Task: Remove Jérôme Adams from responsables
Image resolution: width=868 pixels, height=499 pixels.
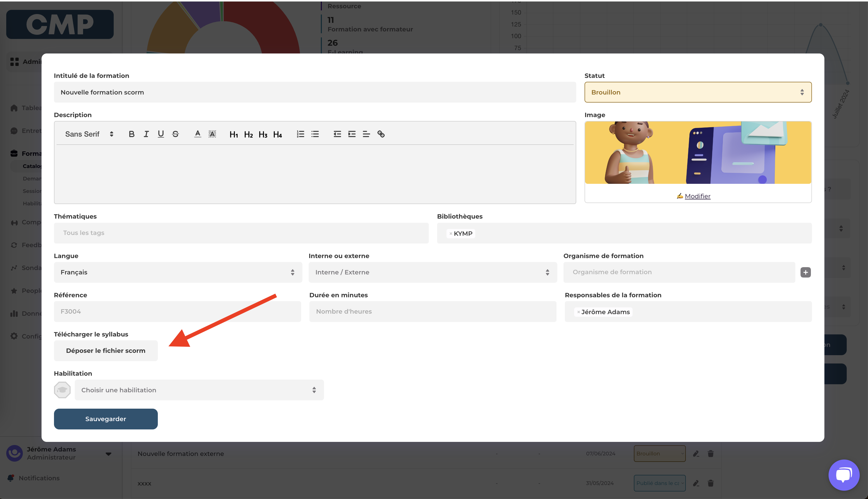Action: tap(579, 312)
